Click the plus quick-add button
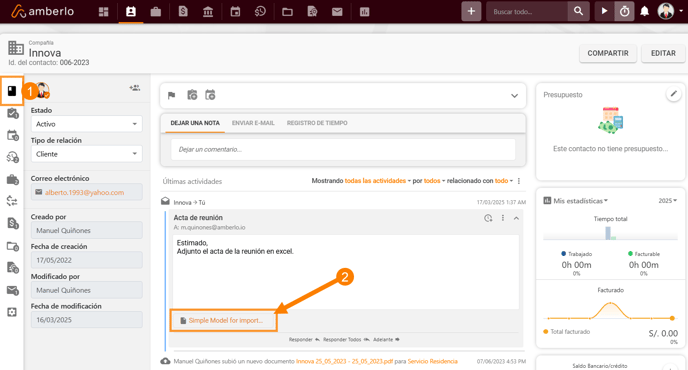 coord(471,11)
